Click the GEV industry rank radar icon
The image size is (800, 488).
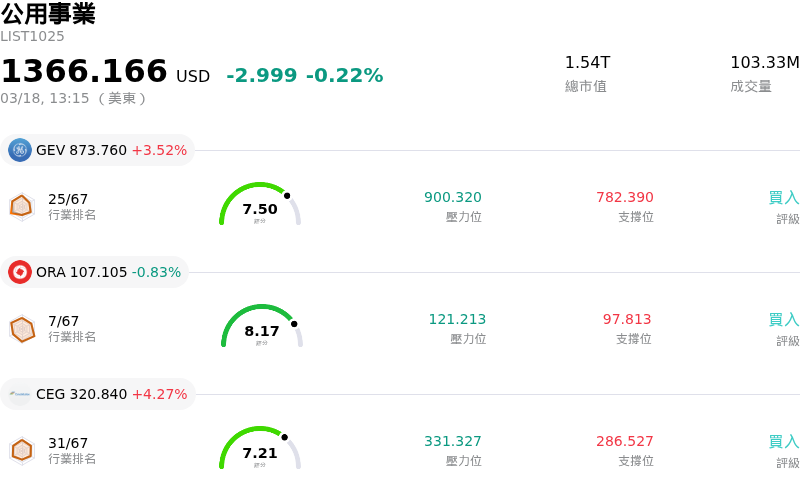(21, 206)
